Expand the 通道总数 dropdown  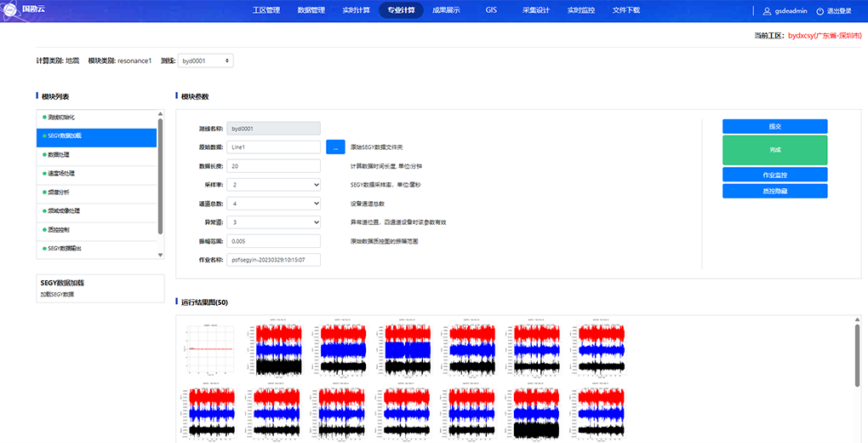pos(274,204)
